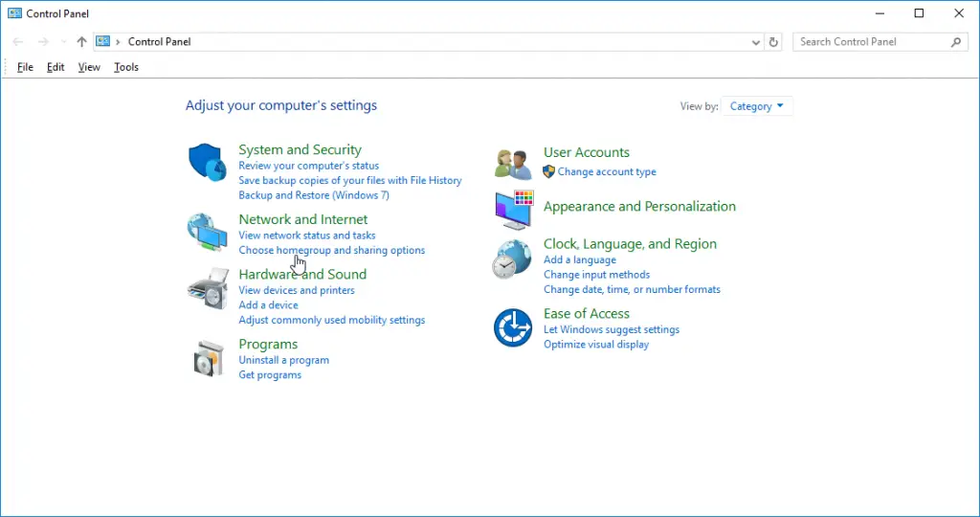Viewport: 980px width, 517px height.
Task: Open the recent locations dropdown arrow
Action: tap(63, 42)
